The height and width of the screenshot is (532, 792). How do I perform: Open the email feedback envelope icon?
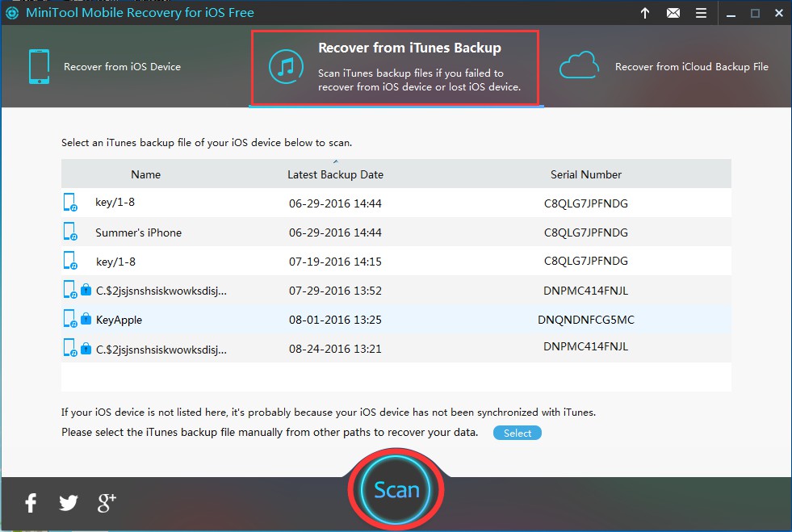coord(673,13)
